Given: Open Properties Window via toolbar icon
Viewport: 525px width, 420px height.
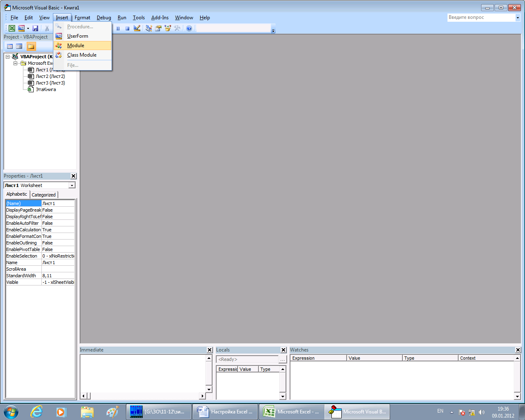Looking at the screenshot, I should 158,28.
